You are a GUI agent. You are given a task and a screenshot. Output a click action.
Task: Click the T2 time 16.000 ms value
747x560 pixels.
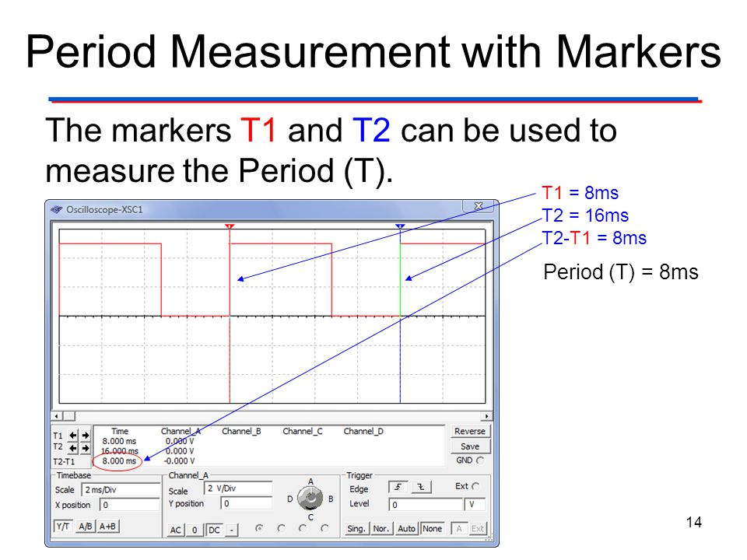(x=119, y=451)
